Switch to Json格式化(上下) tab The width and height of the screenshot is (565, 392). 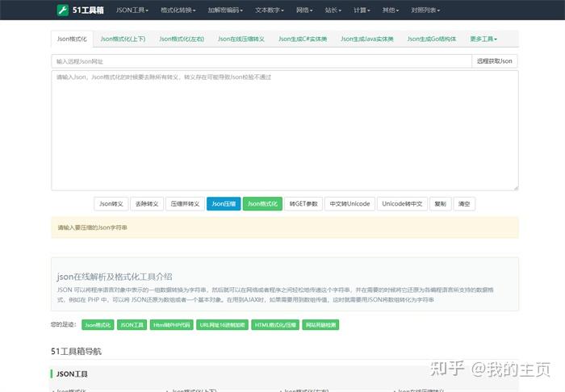[123, 39]
